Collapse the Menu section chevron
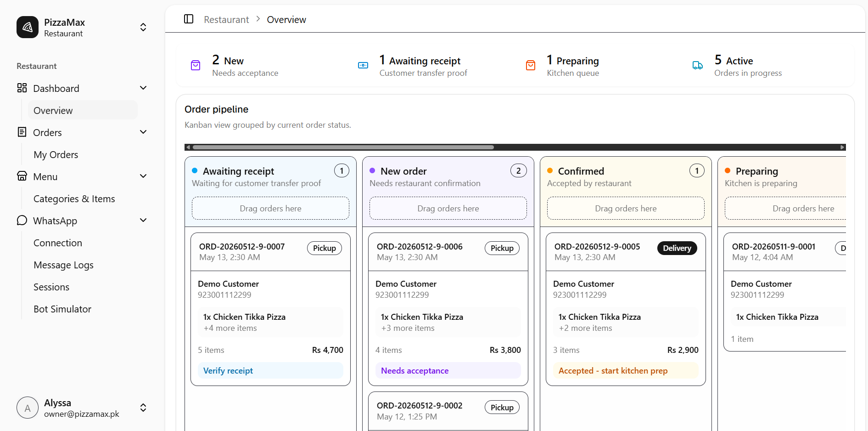868x431 pixels. click(x=143, y=176)
